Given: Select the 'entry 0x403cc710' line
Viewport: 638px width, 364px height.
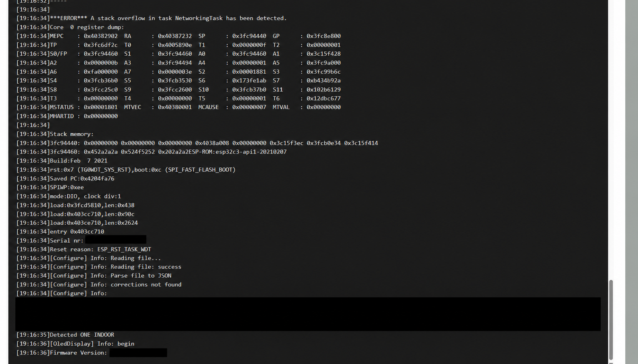Looking at the screenshot, I should pyautogui.click(x=60, y=232).
